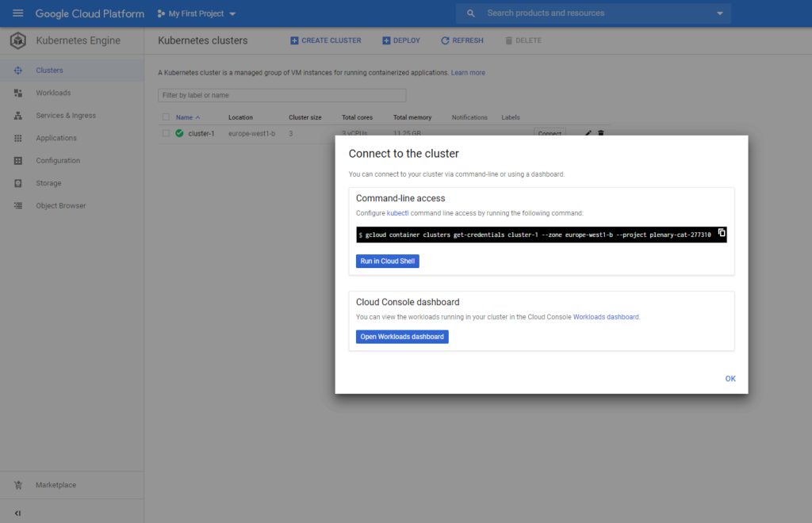Click the green status check of cluster-1
Image resolution: width=812 pixels, height=523 pixels.
[x=179, y=133]
